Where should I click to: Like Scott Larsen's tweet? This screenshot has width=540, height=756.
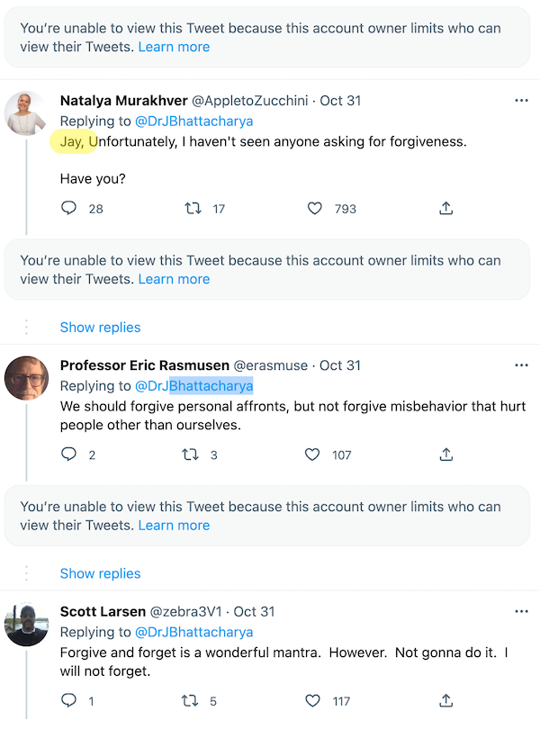pyautogui.click(x=312, y=699)
